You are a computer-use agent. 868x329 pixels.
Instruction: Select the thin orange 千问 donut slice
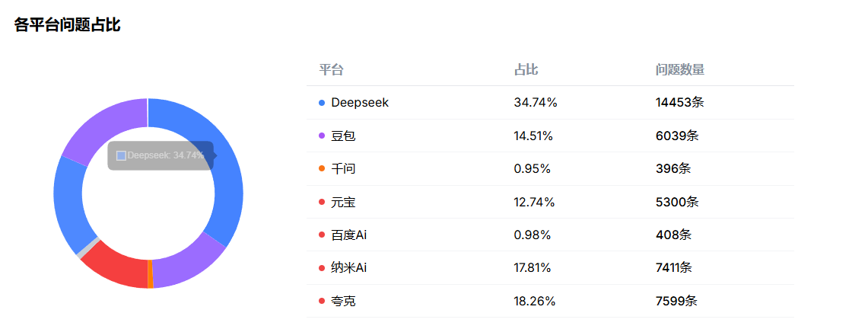[151, 274]
